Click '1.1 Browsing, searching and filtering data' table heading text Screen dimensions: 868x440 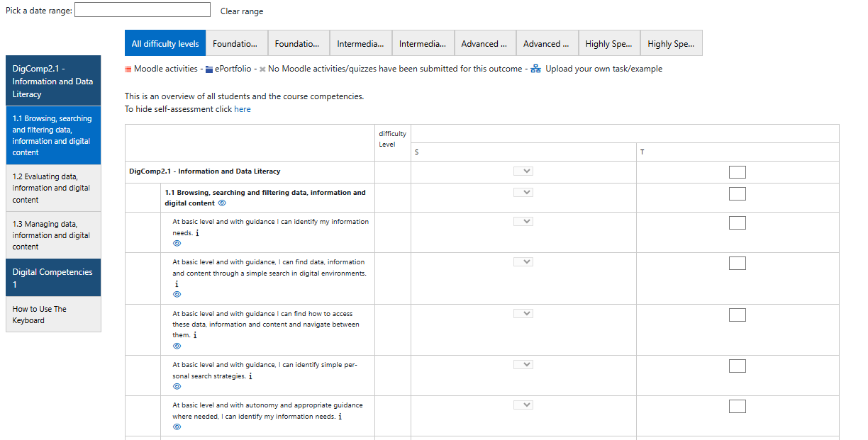[x=265, y=198]
